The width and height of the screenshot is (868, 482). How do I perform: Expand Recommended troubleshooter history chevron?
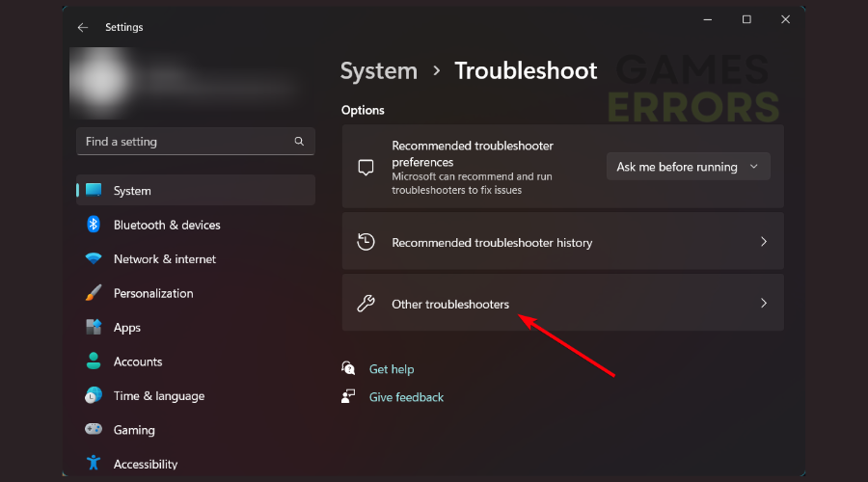tap(763, 242)
